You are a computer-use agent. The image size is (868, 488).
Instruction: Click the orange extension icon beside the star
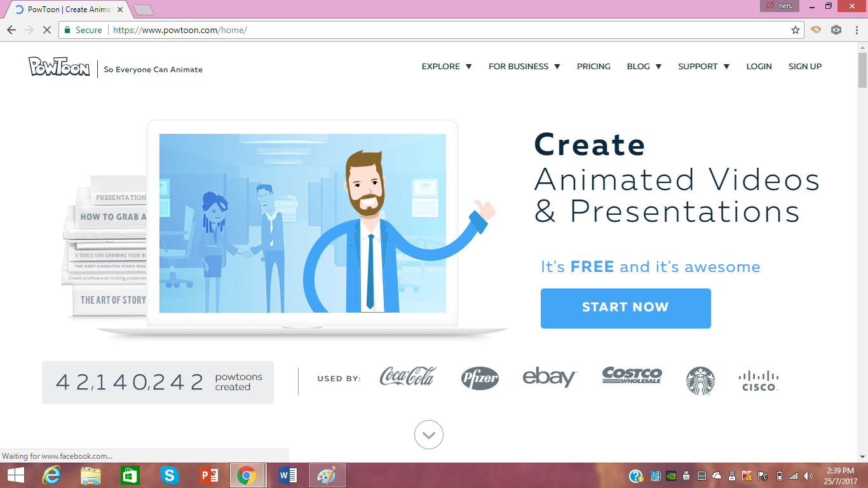click(x=816, y=29)
